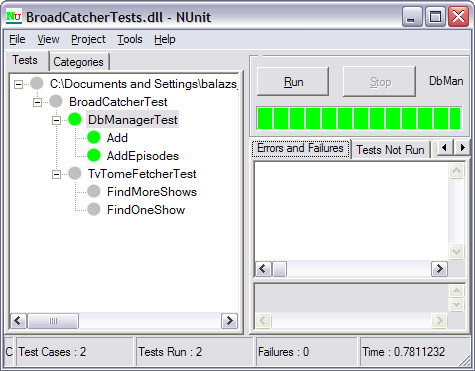Click the Test Cases : 2 status panel
The image size is (475, 371).
pyautogui.click(x=75, y=352)
